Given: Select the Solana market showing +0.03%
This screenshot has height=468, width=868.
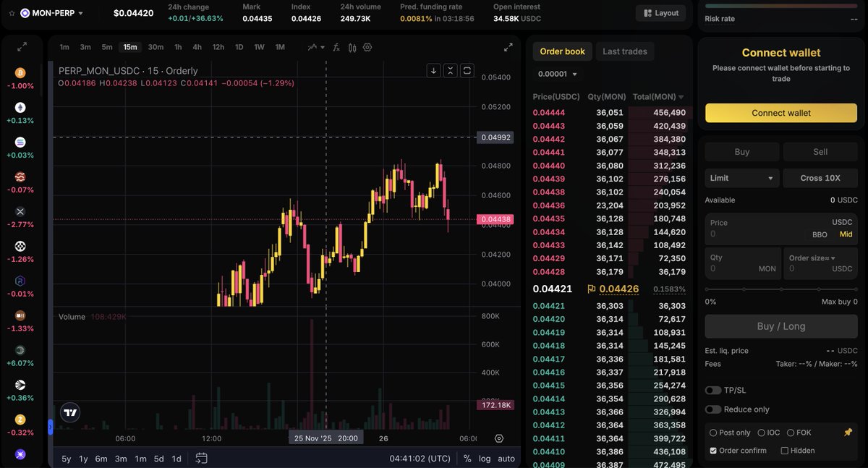Looking at the screenshot, I should point(20,142).
